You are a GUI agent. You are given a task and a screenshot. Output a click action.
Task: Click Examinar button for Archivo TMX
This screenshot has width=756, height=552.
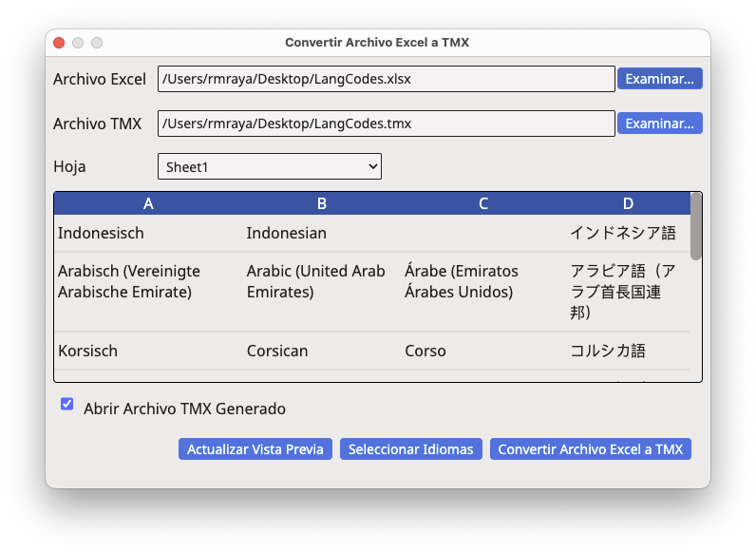pos(659,124)
